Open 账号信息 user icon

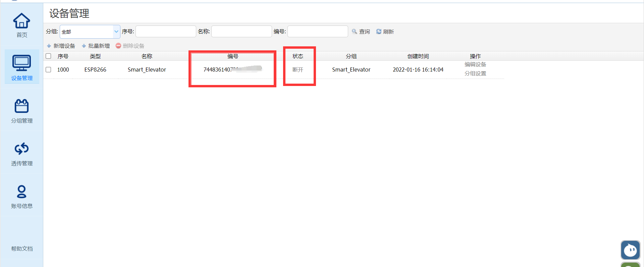pyautogui.click(x=21, y=191)
